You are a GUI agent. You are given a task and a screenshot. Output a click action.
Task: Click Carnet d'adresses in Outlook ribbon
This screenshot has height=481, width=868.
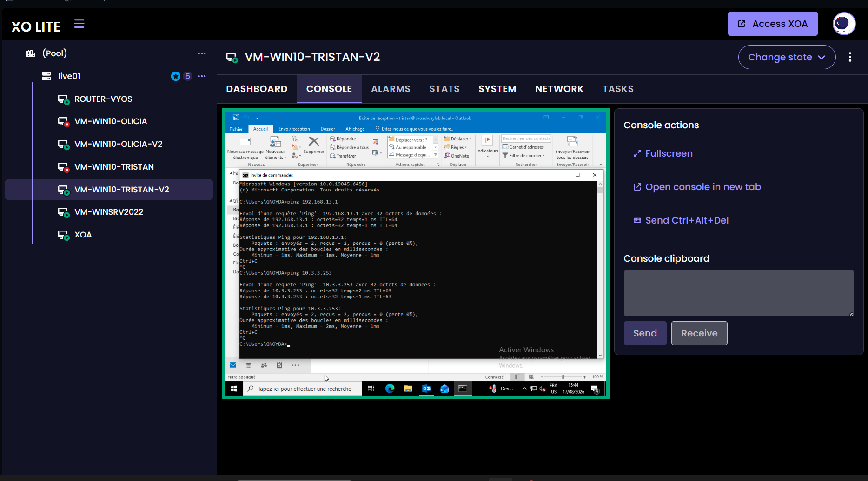pyautogui.click(x=523, y=147)
